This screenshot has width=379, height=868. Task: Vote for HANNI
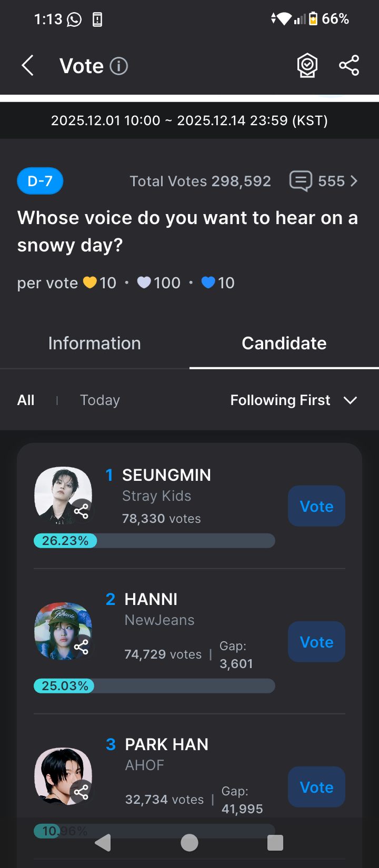point(316,642)
